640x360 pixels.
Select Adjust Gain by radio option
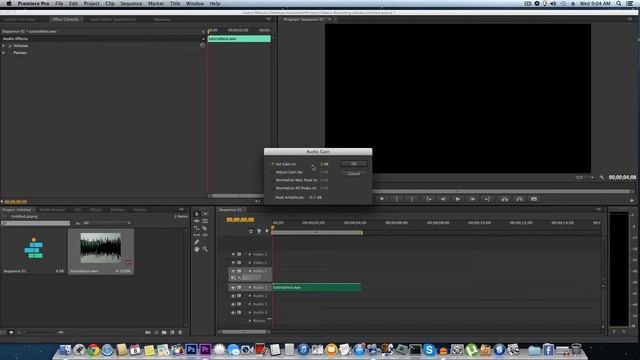272,172
